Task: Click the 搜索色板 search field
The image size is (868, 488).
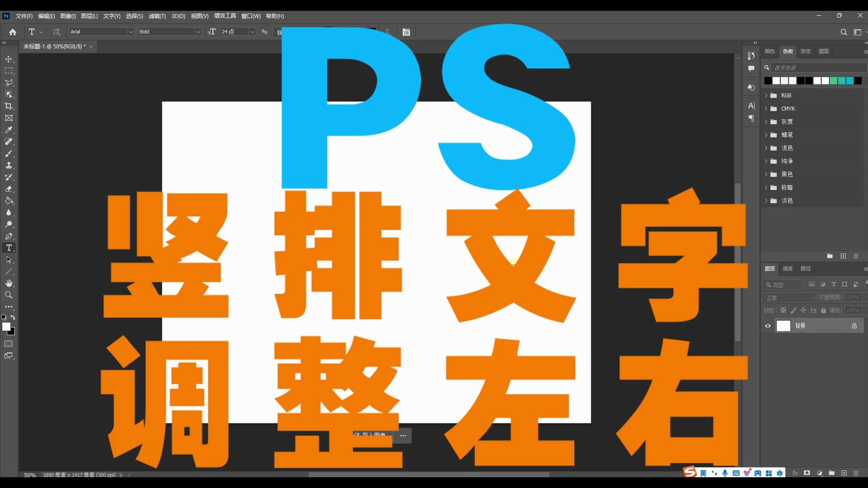Action: (819, 68)
